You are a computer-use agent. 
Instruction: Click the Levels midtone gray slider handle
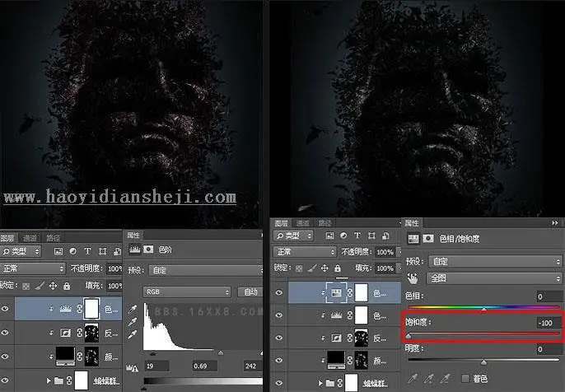click(221, 353)
